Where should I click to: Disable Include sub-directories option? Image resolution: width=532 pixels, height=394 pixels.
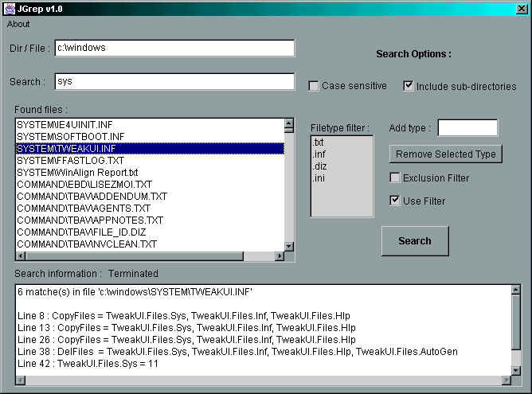tap(409, 86)
